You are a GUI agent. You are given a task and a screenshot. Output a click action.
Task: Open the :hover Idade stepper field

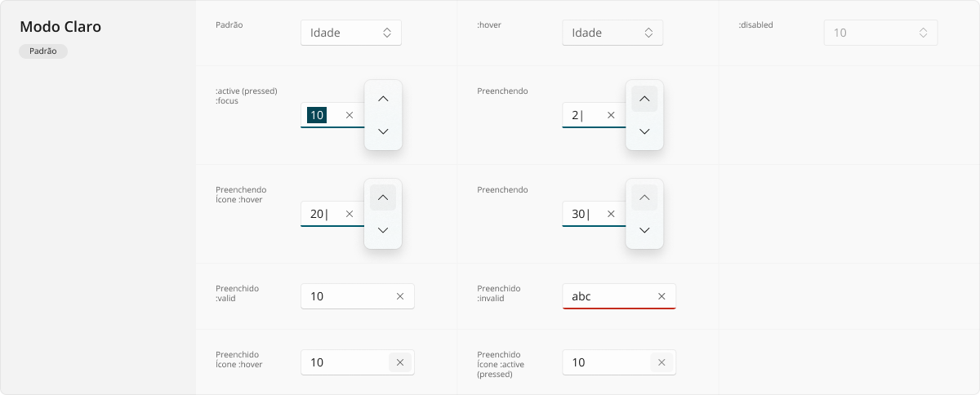click(x=612, y=33)
